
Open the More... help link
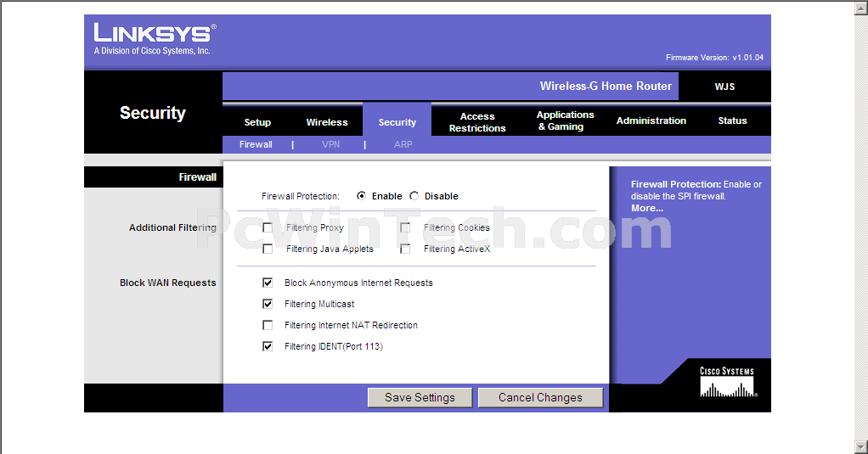pos(647,208)
